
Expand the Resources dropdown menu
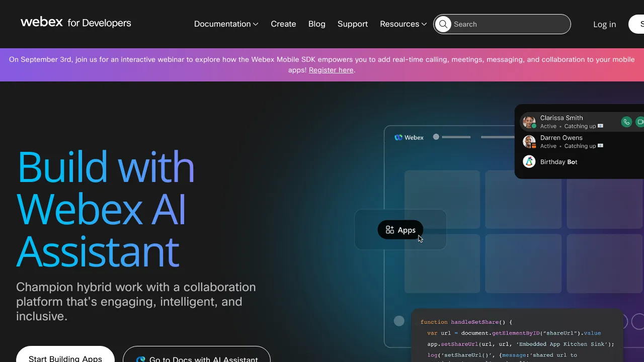(x=404, y=24)
